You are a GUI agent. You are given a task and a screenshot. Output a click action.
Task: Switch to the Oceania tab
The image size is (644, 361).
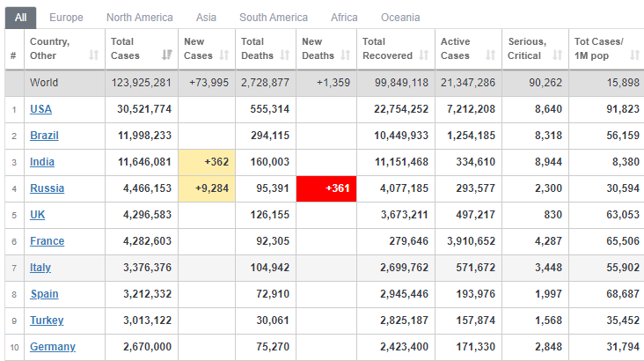pos(400,18)
